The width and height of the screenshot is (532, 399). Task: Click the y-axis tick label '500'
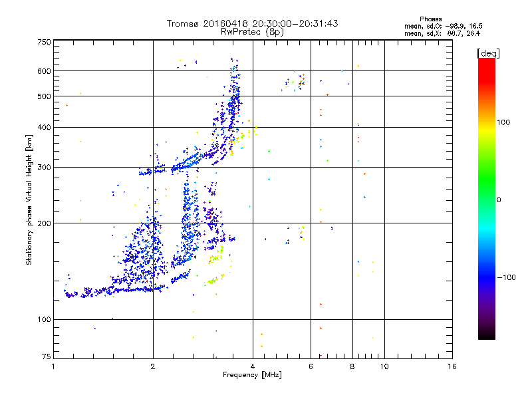point(44,96)
